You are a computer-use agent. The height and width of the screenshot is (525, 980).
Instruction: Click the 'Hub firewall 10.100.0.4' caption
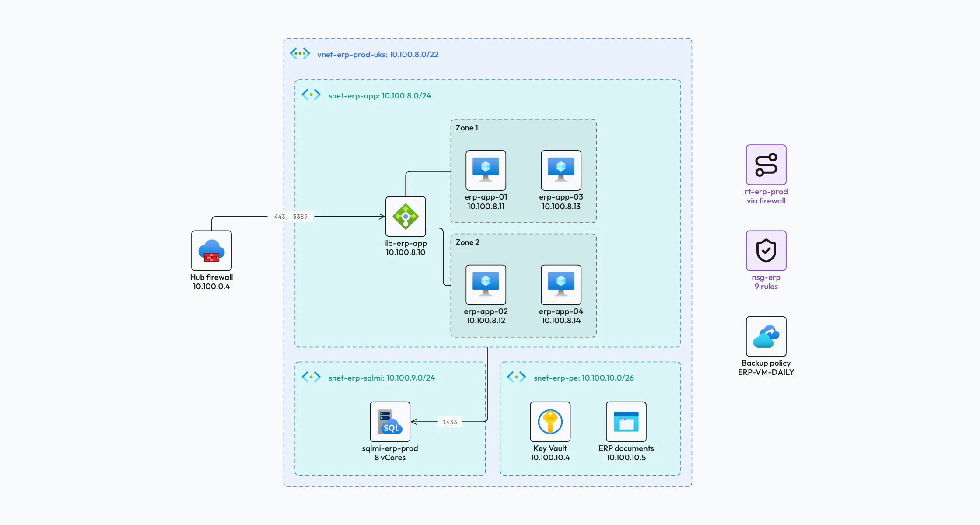(x=211, y=282)
